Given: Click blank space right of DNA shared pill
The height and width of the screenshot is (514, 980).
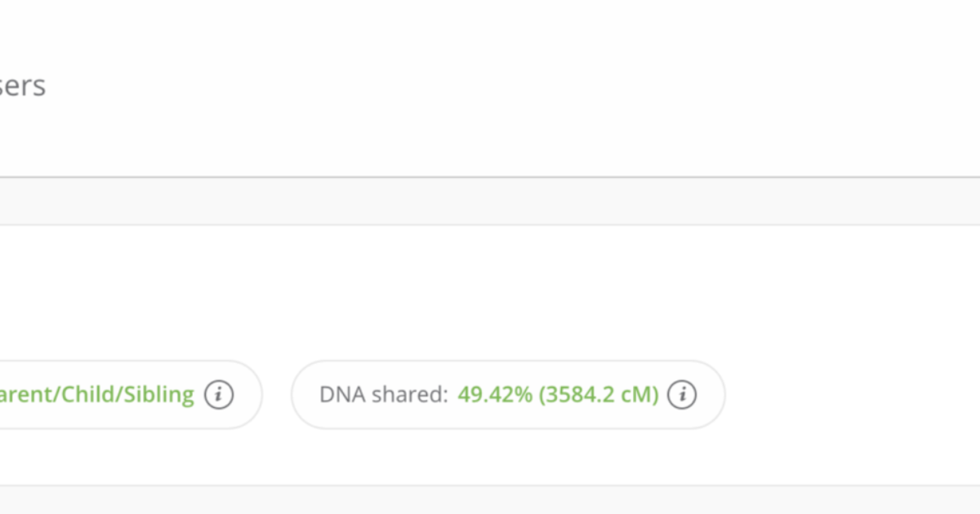Looking at the screenshot, I should click(x=849, y=395).
